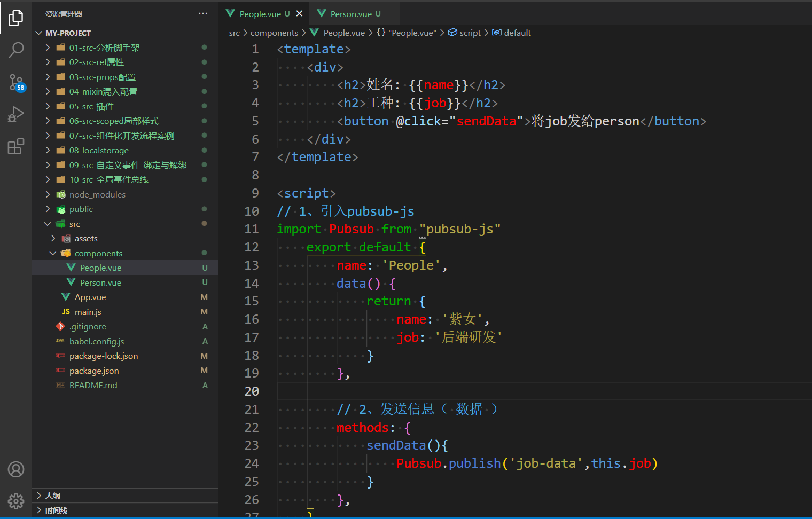Expand the 时间线 timeline panel
Screen dimensions: 812x519
(x=126, y=510)
